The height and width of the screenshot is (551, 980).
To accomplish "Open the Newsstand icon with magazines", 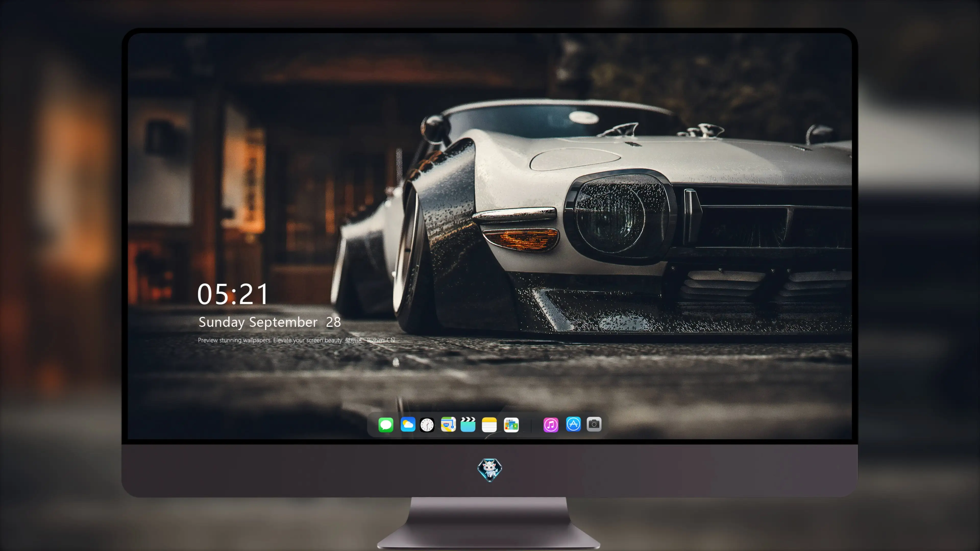I will 511,425.
